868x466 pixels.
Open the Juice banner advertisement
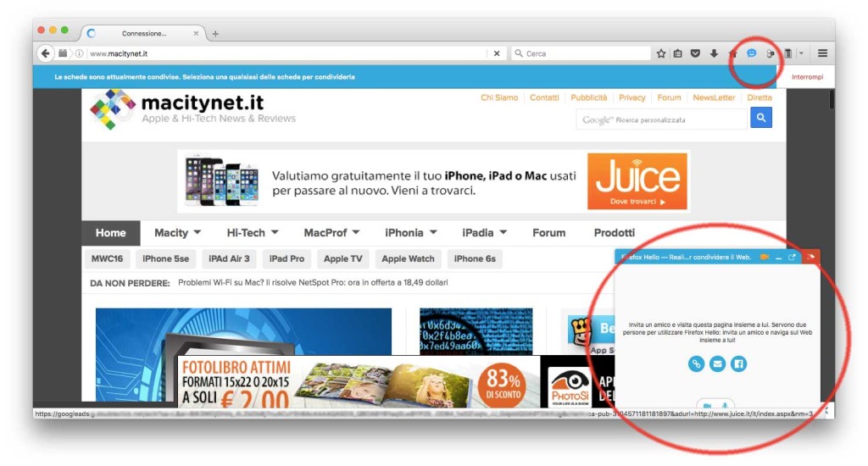[x=433, y=181]
